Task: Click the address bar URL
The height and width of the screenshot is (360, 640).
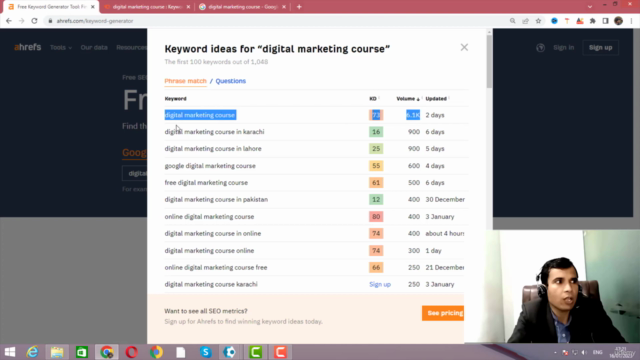Action: (95, 21)
